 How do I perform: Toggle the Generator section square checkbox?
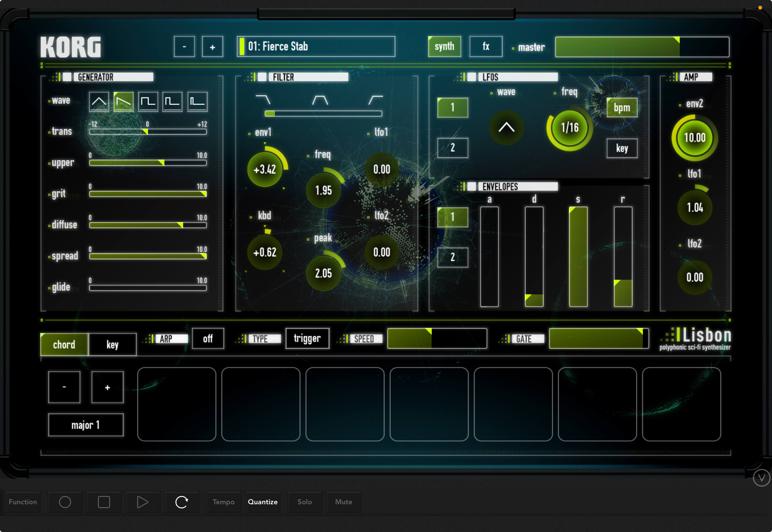point(67,77)
